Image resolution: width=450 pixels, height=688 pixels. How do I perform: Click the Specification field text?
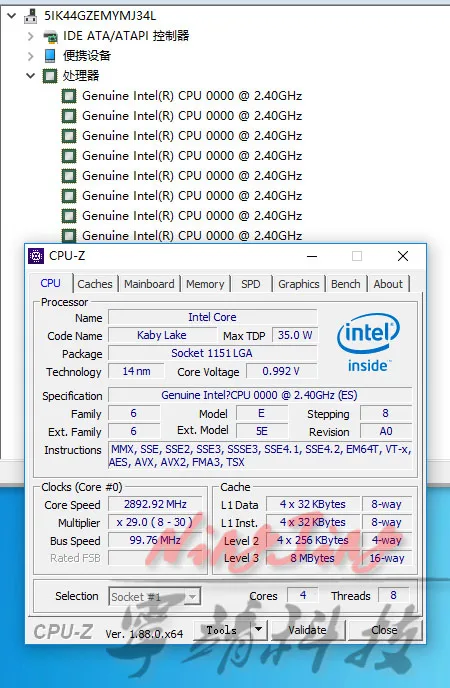(260, 395)
